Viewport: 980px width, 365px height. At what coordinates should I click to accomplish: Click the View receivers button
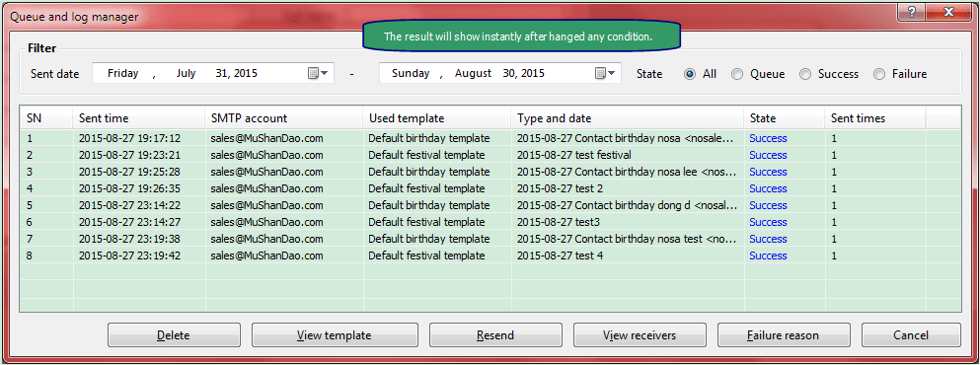tap(640, 335)
